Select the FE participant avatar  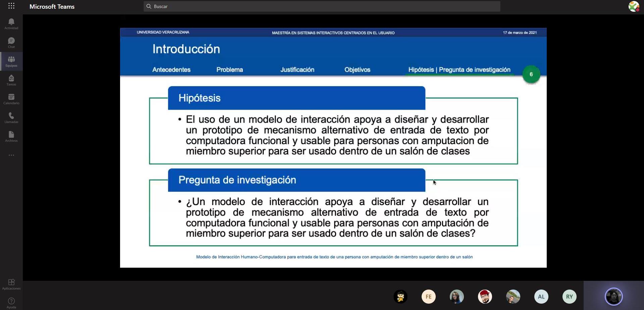click(x=428, y=297)
